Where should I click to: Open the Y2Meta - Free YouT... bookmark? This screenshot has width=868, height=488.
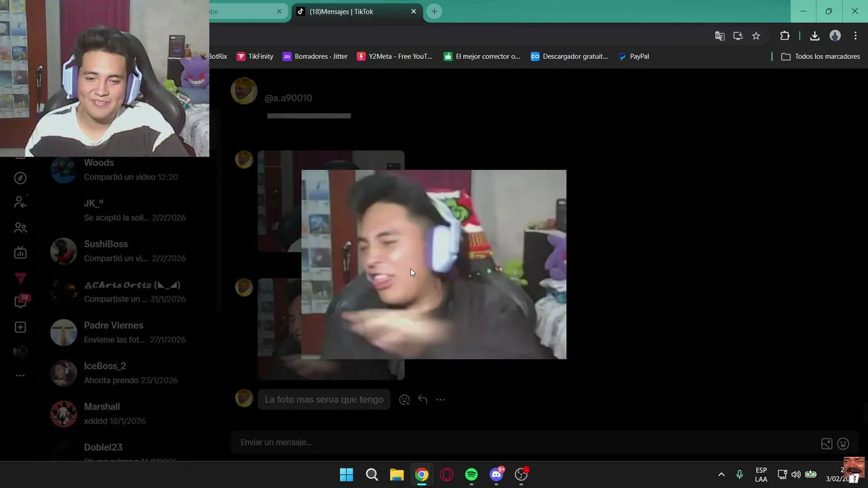point(395,56)
